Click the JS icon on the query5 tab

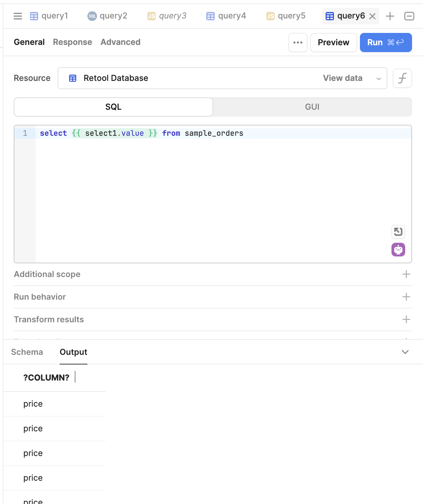(270, 16)
